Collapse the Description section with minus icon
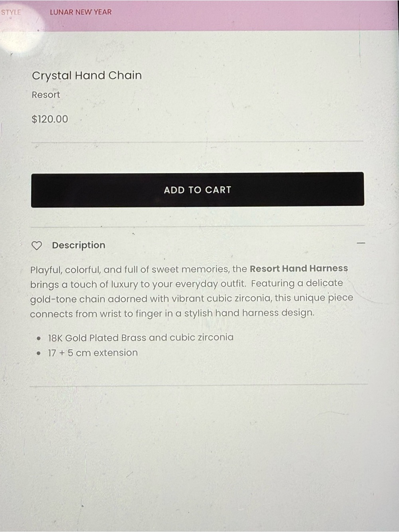The image size is (399, 532). tap(361, 243)
